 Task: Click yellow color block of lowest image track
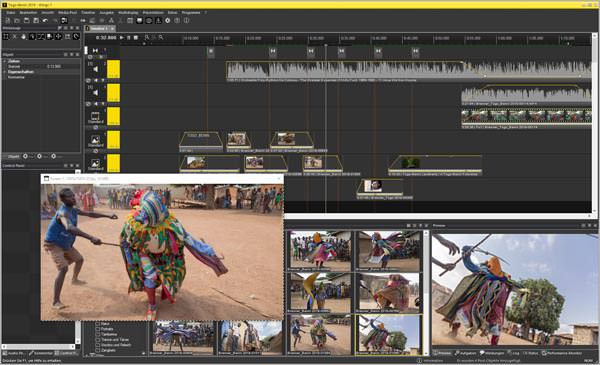pyautogui.click(x=113, y=163)
